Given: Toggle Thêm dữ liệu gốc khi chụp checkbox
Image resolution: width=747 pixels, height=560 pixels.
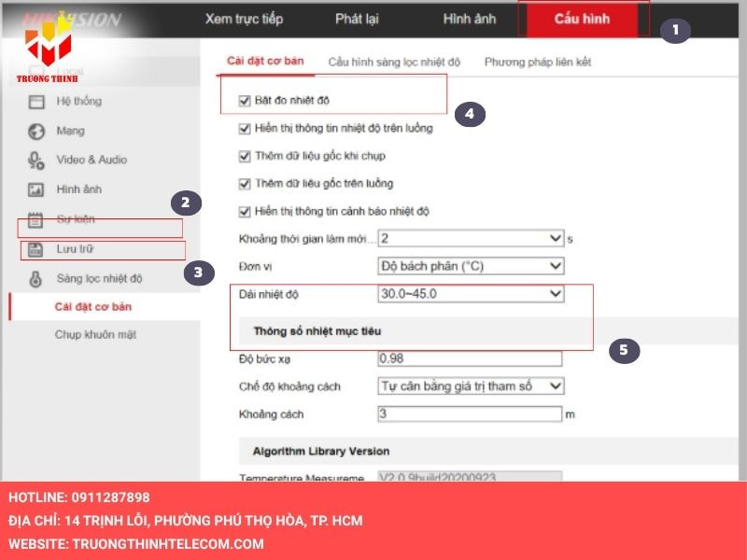Looking at the screenshot, I should (245, 156).
